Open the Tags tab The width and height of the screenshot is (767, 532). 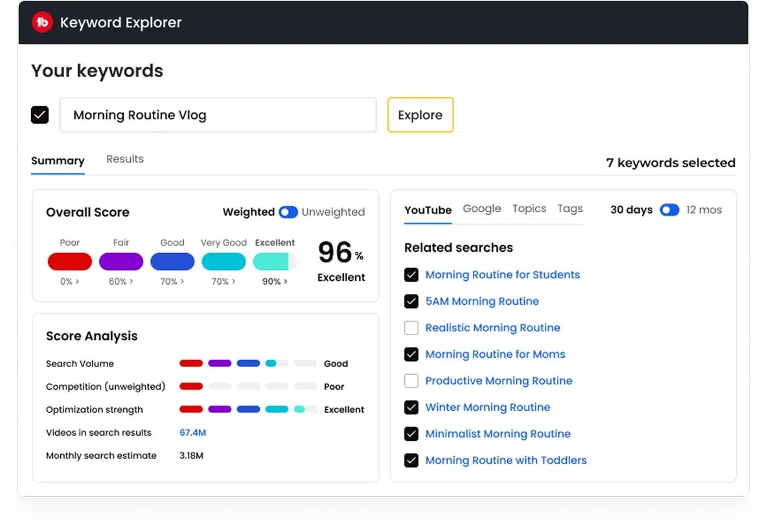click(x=570, y=208)
